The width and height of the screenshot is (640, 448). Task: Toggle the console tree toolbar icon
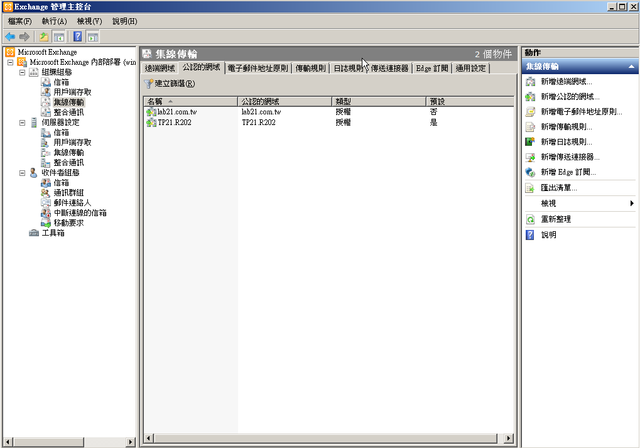click(x=59, y=37)
